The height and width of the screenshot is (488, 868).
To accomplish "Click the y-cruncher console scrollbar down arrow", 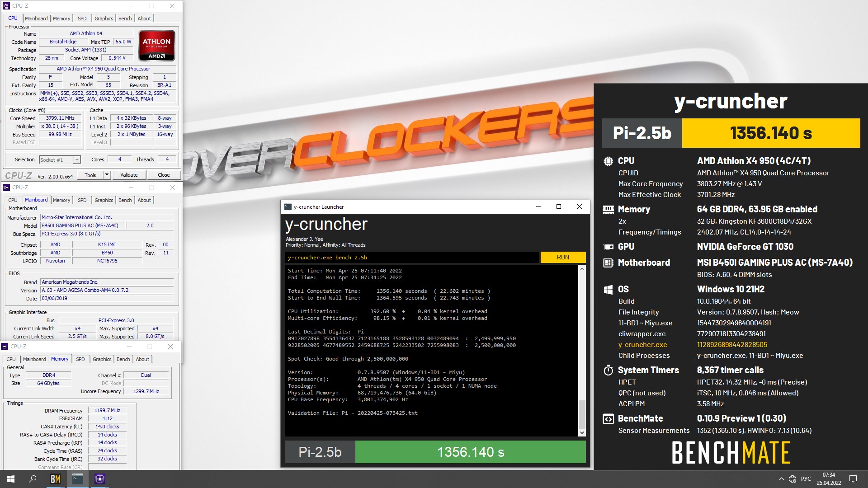I will pyautogui.click(x=582, y=433).
